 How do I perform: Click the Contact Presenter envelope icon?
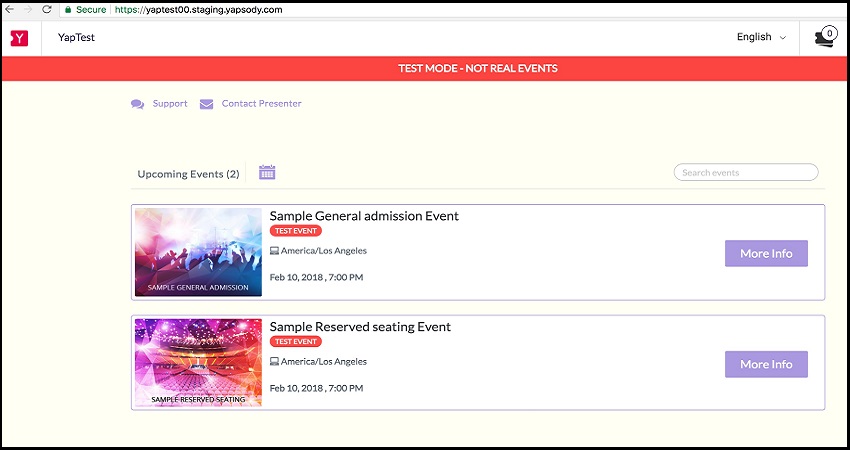(x=207, y=104)
